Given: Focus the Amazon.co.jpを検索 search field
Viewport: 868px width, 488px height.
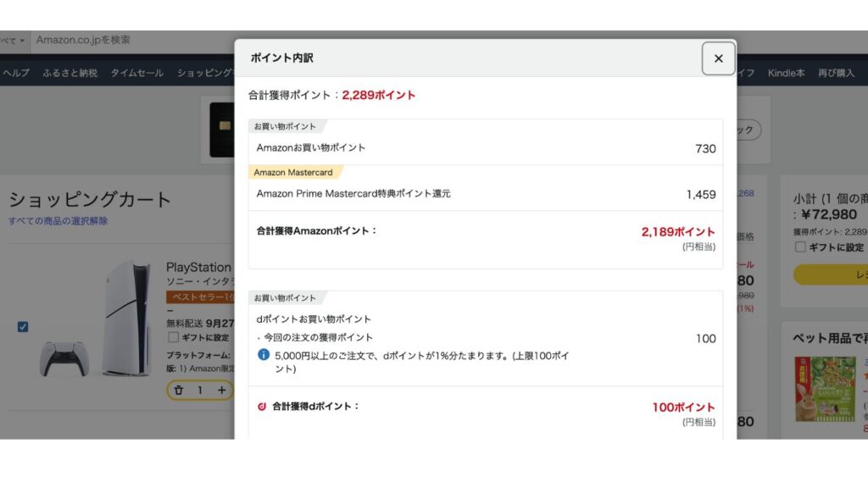Looking at the screenshot, I should coord(133,41).
